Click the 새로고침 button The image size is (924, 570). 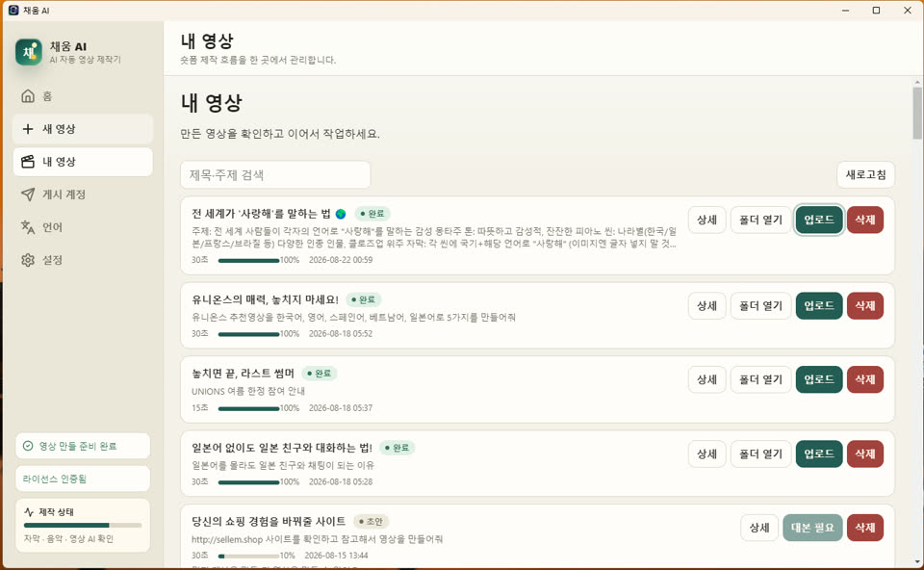pos(865,174)
